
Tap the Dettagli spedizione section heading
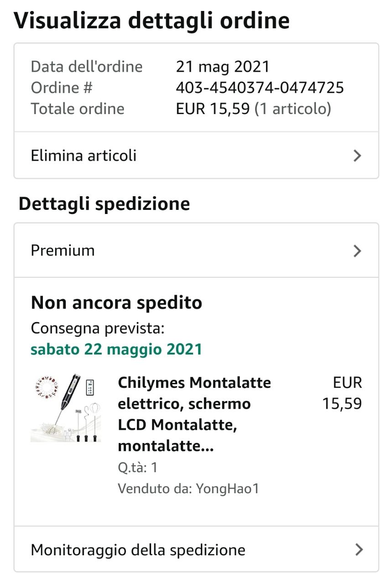pyautogui.click(x=104, y=203)
